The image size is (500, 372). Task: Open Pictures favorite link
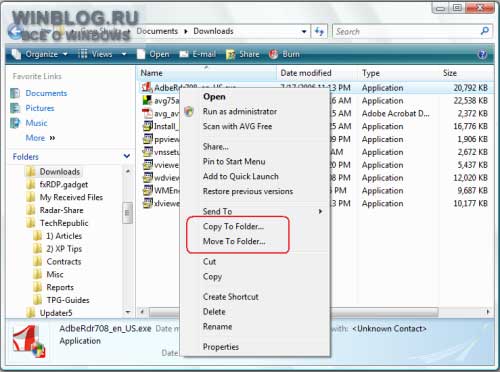click(x=40, y=108)
